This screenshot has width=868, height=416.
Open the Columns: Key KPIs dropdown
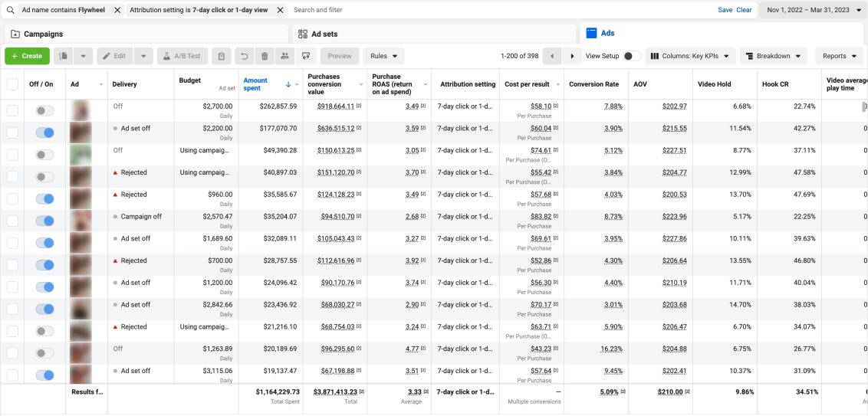tap(690, 56)
